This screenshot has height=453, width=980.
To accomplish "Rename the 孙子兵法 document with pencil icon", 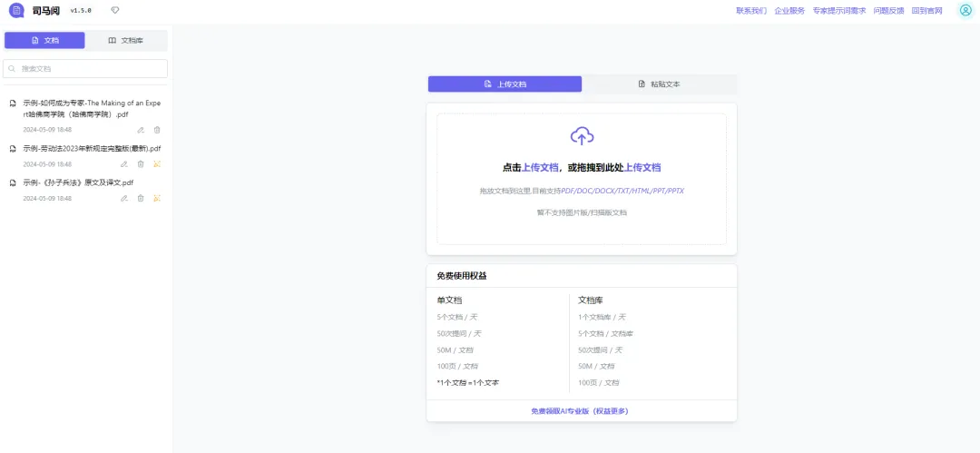I will coord(124,198).
